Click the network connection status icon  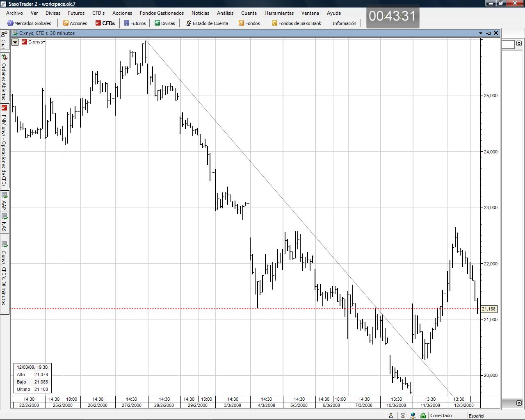pos(413,415)
